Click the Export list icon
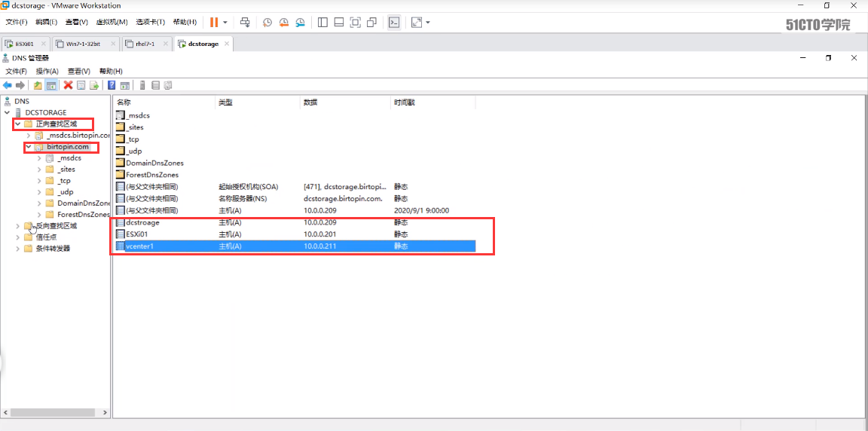 click(x=94, y=85)
